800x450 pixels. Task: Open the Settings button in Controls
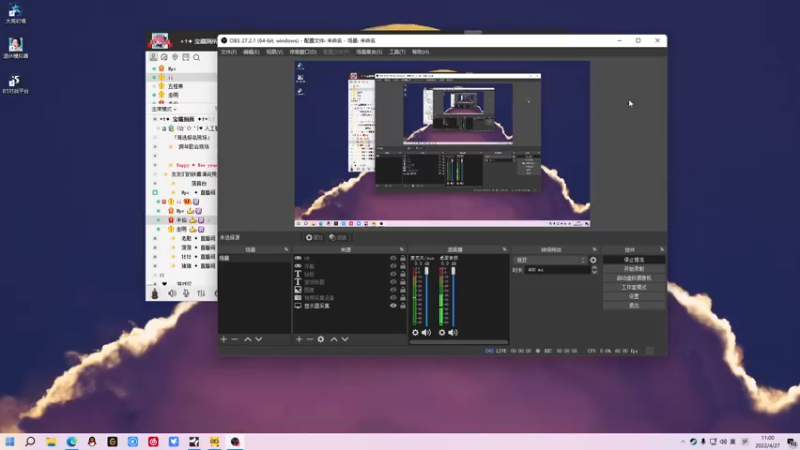[634, 296]
